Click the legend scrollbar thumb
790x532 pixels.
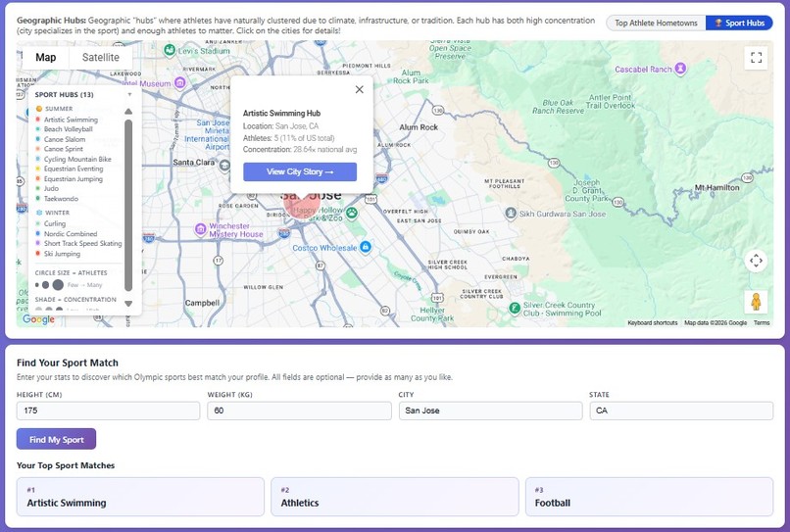coord(128,205)
